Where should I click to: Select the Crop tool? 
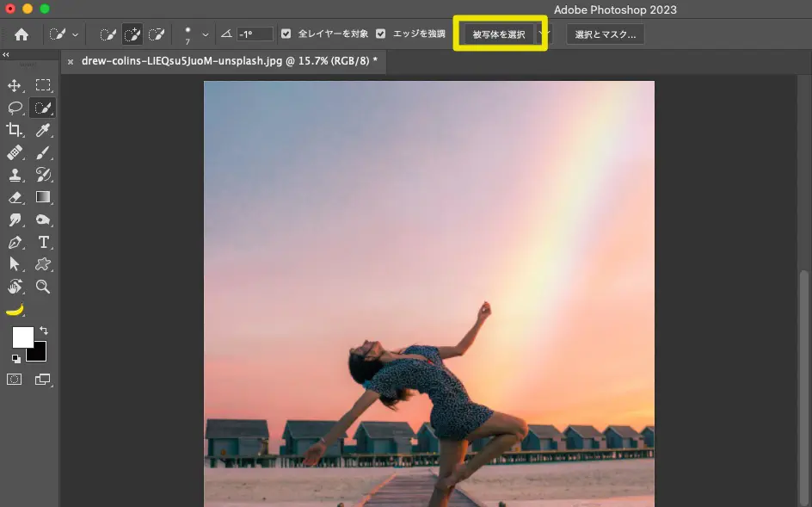13,130
